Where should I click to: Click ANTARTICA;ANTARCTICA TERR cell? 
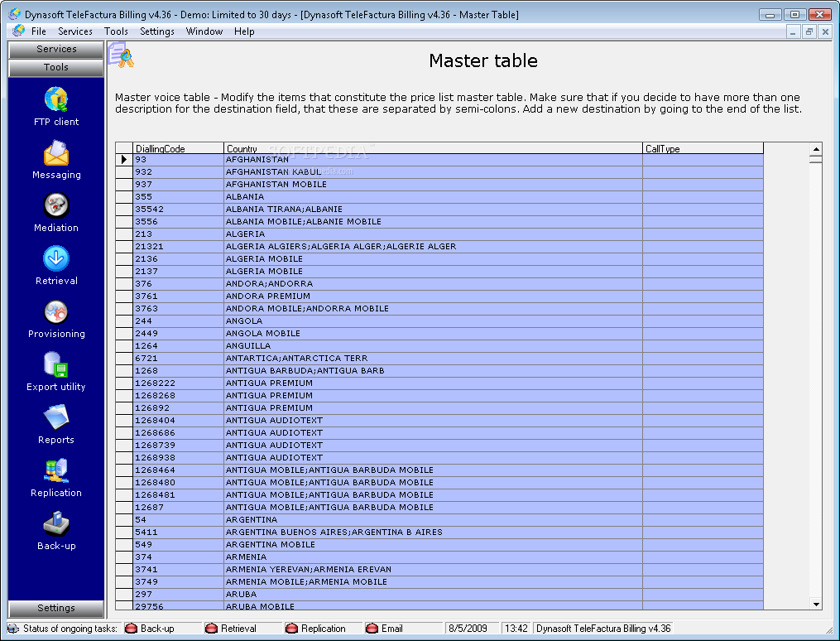pyautogui.click(x=433, y=358)
